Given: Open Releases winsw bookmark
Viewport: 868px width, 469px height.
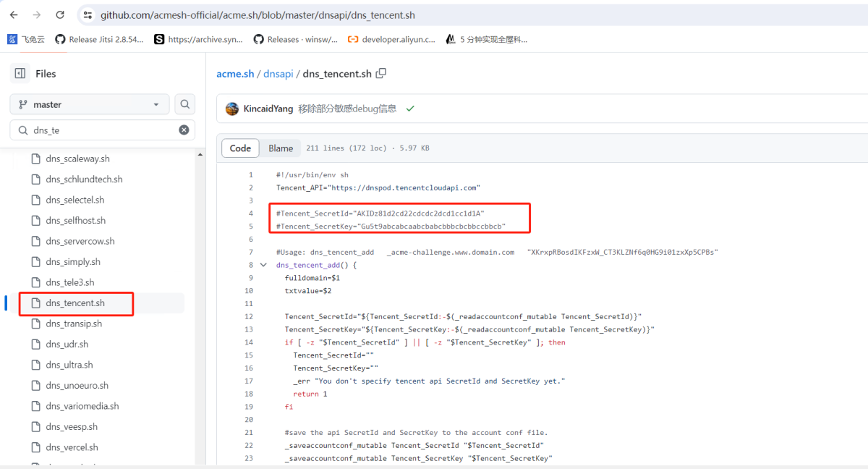Looking at the screenshot, I should 295,40.
